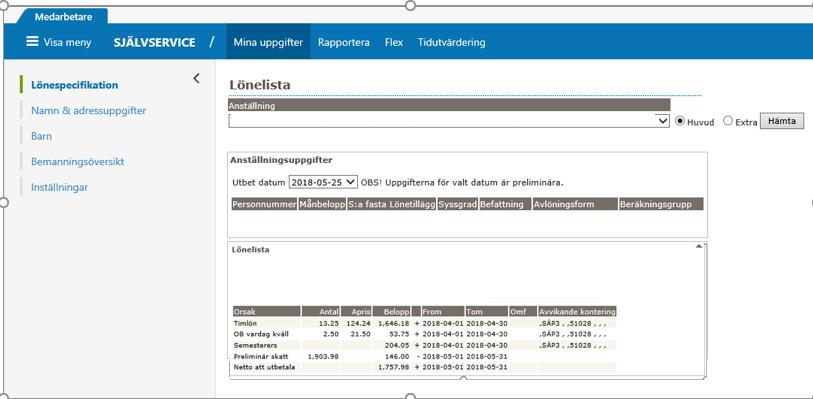Open the Utbet datum dropdown 2018-05-25

[x=323, y=182]
